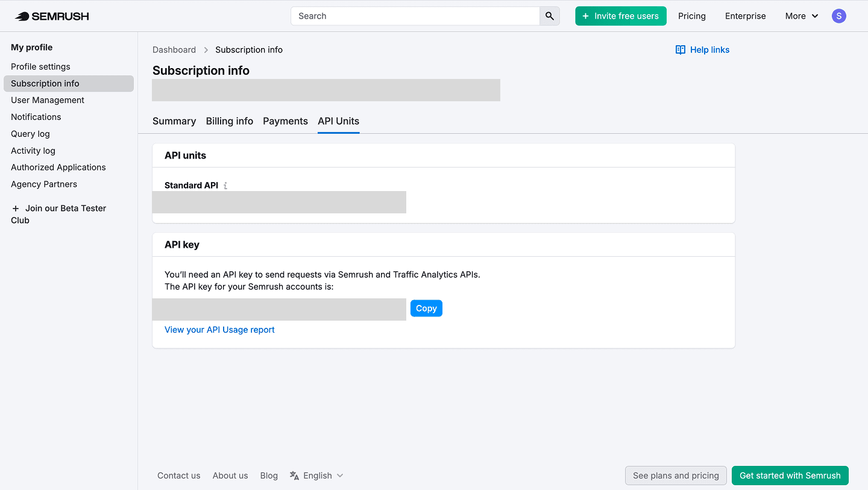Image resolution: width=868 pixels, height=490 pixels.
Task: Copy the API key
Action: pos(426,309)
